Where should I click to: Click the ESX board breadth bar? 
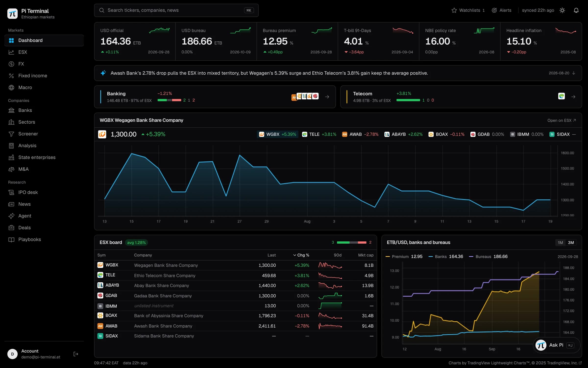352,243
